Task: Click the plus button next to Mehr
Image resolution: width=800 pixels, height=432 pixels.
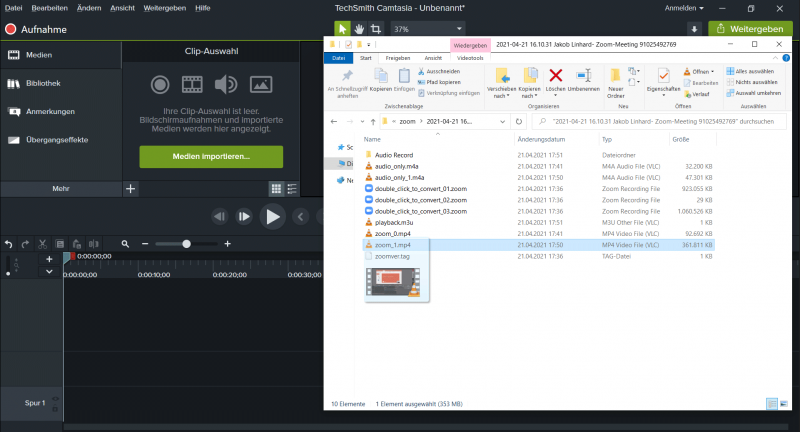Action: 131,189
